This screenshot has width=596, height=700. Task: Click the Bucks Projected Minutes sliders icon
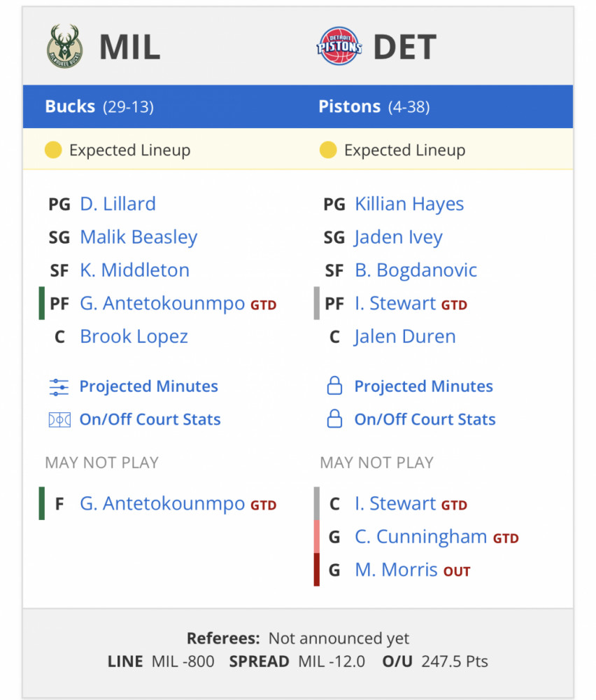[x=59, y=387]
